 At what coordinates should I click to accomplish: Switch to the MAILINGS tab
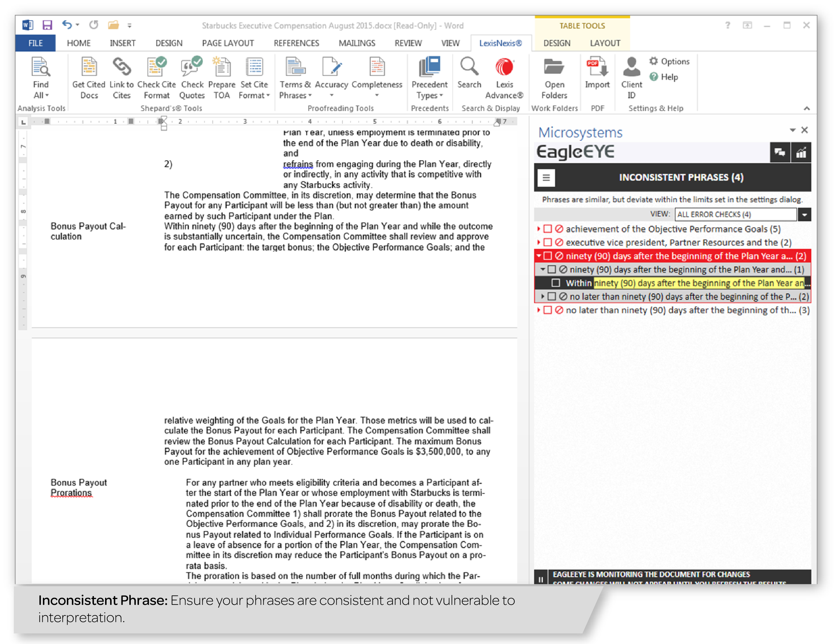tap(357, 43)
